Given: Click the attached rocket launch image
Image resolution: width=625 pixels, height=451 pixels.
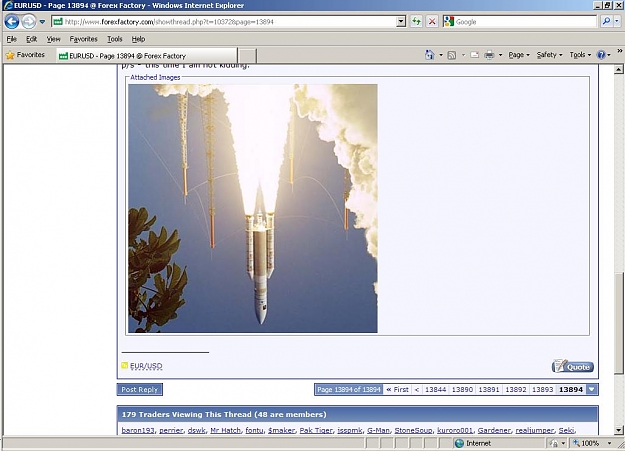Looking at the screenshot, I should (253, 208).
